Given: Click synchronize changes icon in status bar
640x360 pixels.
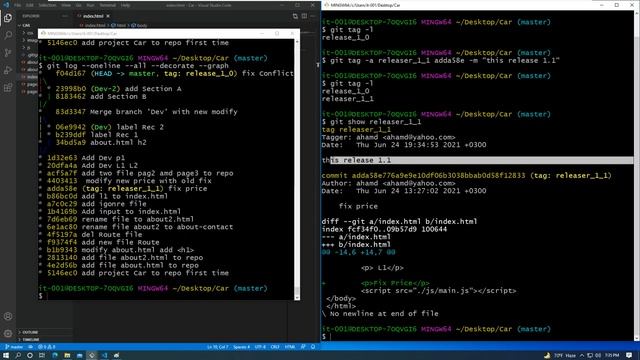Looking at the screenshot, I should point(30,347).
